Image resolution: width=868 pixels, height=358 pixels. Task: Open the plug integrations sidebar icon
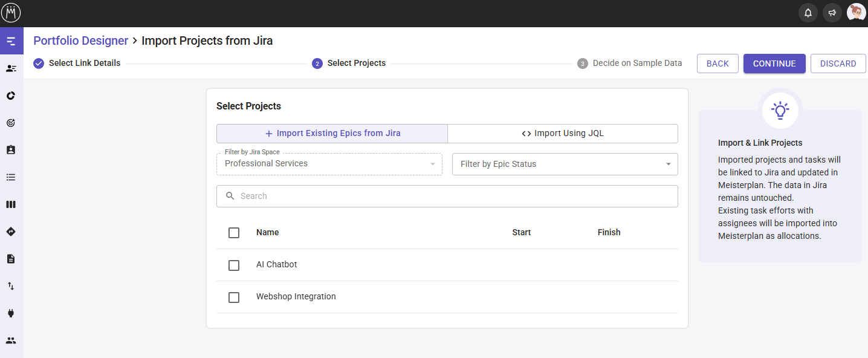tap(11, 313)
